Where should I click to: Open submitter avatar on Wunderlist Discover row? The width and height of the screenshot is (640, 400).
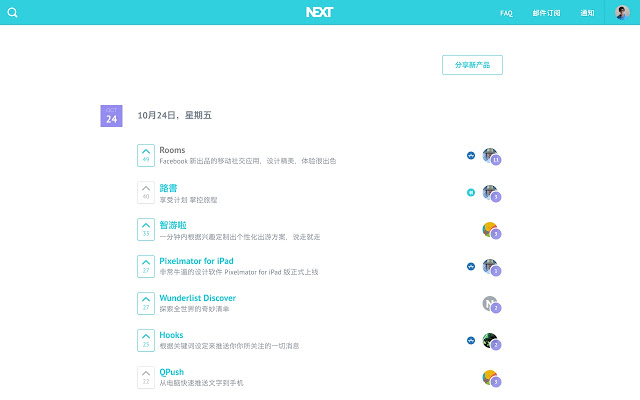coord(491,304)
